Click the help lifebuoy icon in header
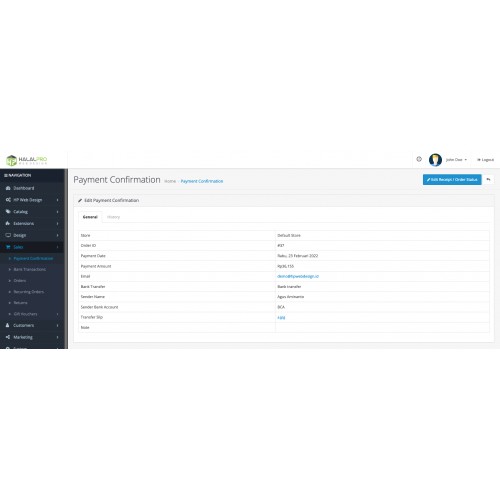The height and width of the screenshot is (500, 500). [419, 159]
